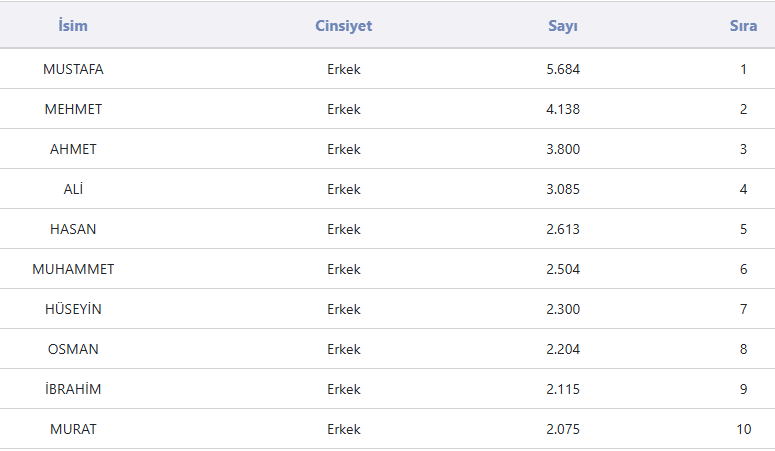This screenshot has height=451, width=775.
Task: Select rank number 10 cell
Action: point(743,429)
